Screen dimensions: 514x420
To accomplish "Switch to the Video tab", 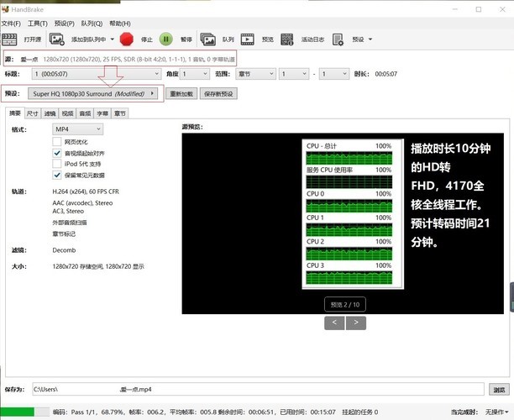I will pos(67,113).
